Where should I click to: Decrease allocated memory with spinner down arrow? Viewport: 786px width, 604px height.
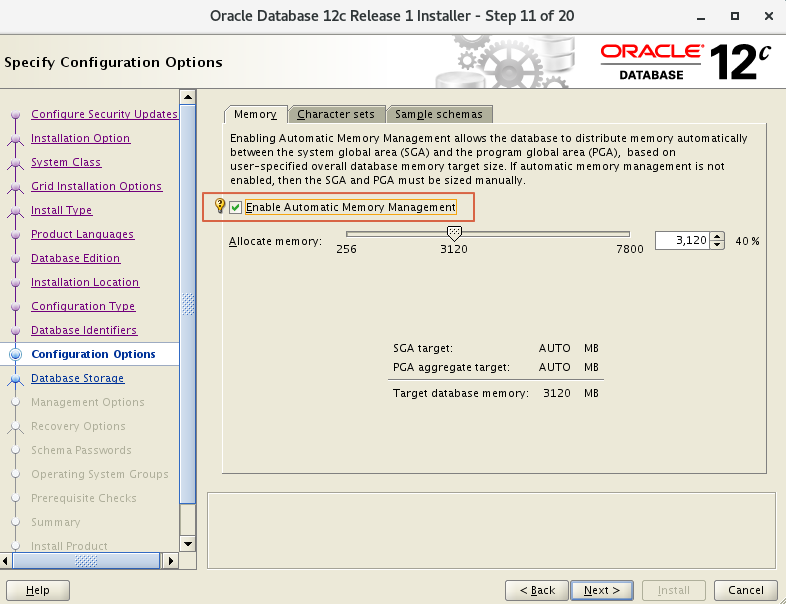click(x=717, y=245)
